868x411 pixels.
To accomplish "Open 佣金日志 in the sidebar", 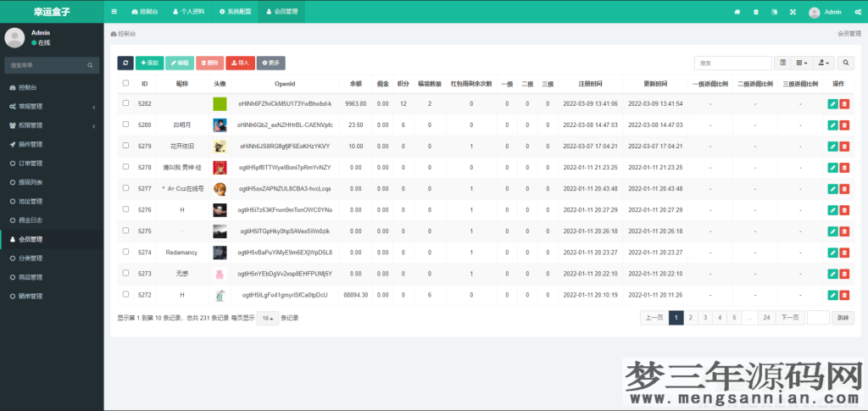I will [52, 220].
